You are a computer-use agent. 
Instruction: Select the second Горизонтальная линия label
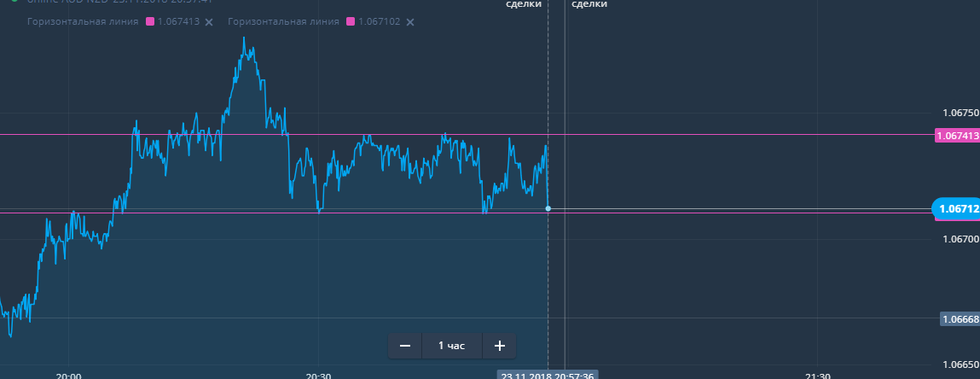point(284,21)
